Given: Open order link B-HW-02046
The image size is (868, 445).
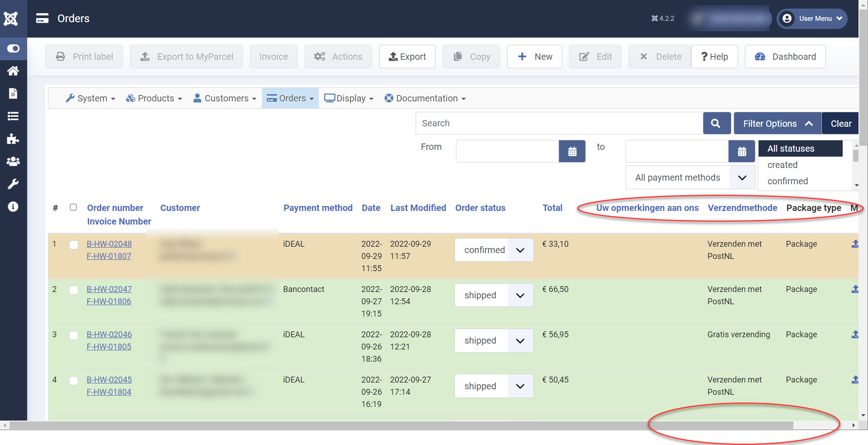Looking at the screenshot, I should 109,335.
